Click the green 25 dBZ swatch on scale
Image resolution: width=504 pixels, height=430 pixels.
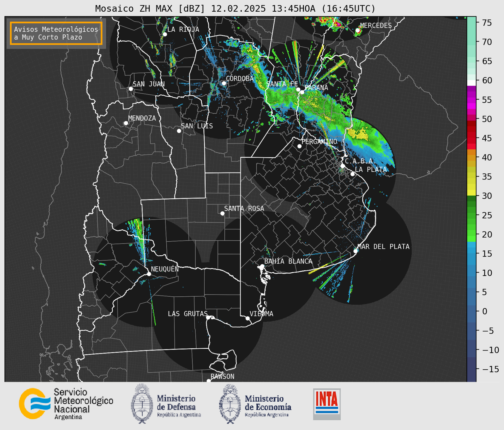(x=471, y=215)
